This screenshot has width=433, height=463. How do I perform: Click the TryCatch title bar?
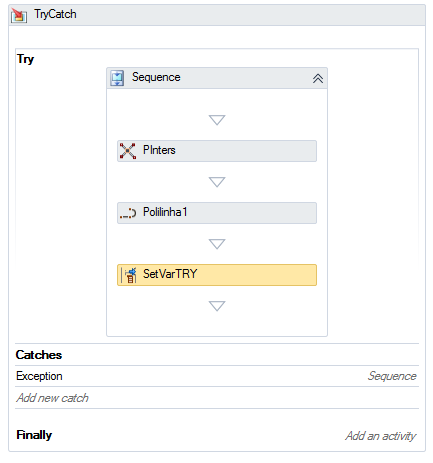click(217, 15)
